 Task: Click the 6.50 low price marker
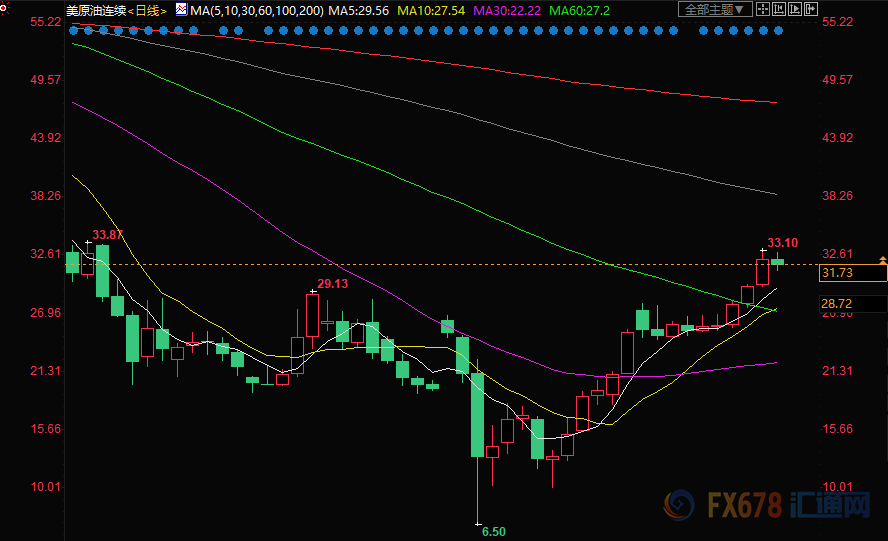click(x=493, y=532)
